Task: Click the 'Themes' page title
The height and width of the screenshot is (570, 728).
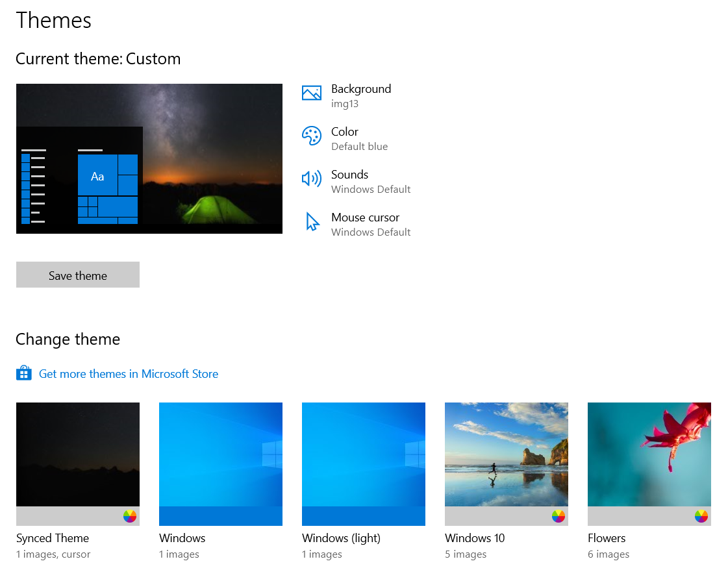Action: pyautogui.click(x=53, y=20)
